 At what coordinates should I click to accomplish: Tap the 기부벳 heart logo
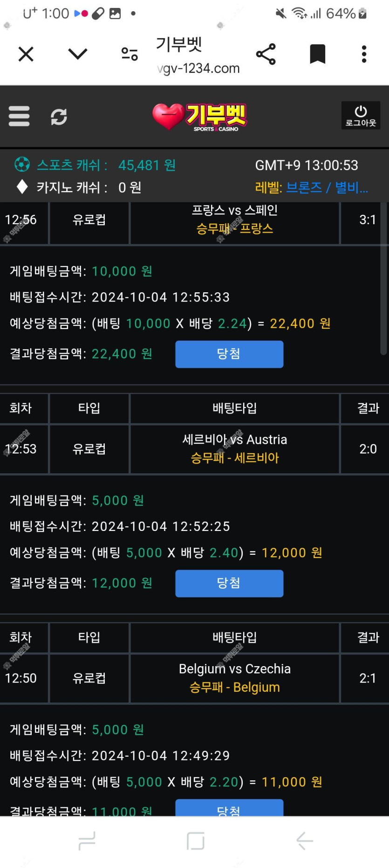coord(199,117)
